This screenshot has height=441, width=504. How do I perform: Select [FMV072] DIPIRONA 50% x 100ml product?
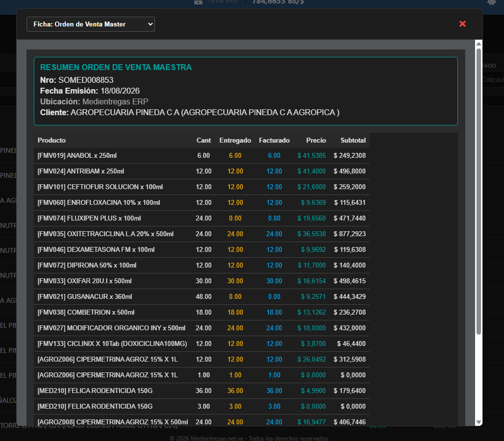[x=87, y=265]
